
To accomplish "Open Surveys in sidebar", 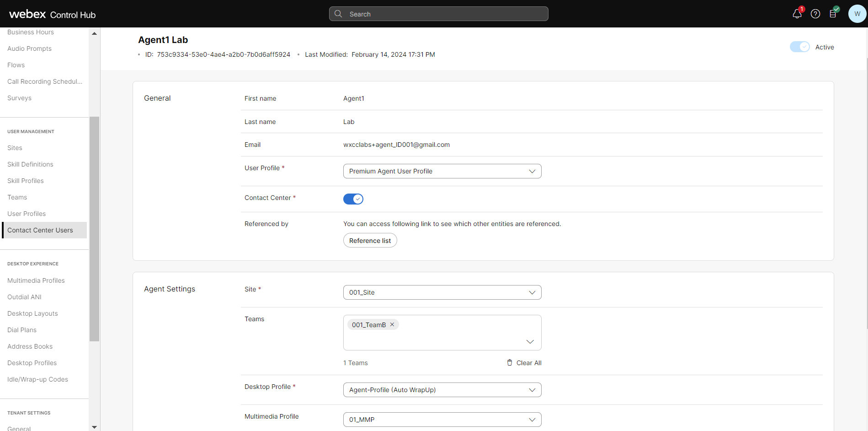I will (19, 98).
